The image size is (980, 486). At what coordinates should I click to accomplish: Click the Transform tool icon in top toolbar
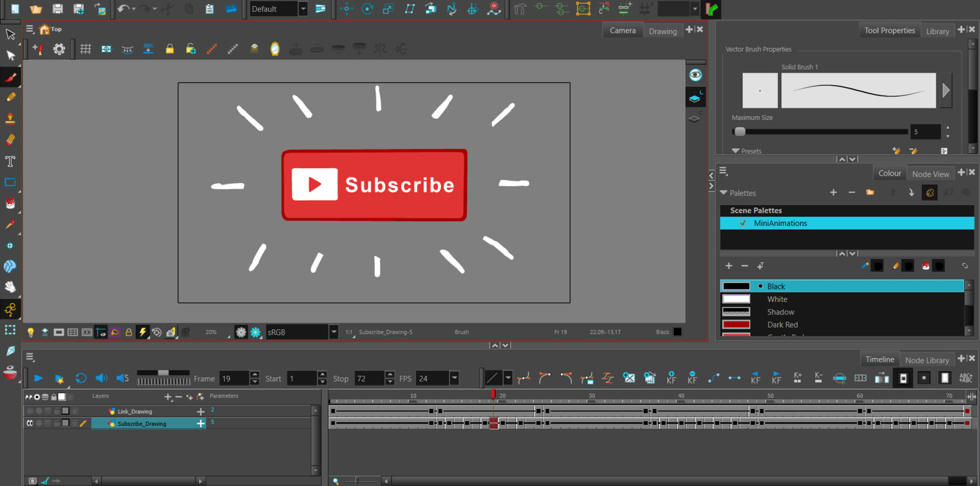[347, 9]
